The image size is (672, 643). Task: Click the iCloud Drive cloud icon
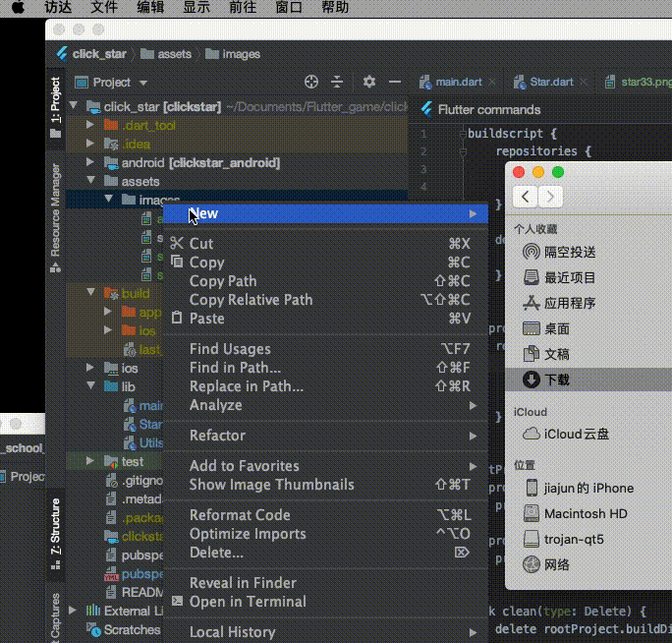point(531,434)
